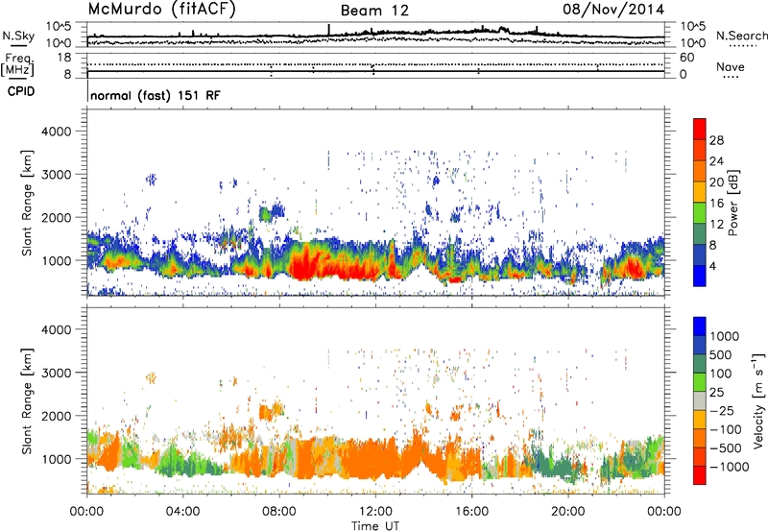Select the Beam 12 label
This screenshot has width=768, height=532.
pyautogui.click(x=374, y=11)
